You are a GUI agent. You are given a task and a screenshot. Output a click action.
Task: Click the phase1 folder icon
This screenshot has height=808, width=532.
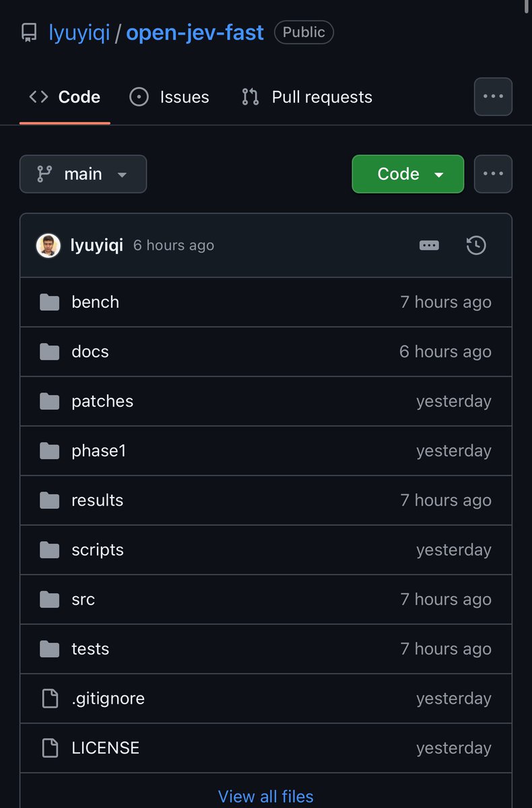(x=49, y=450)
